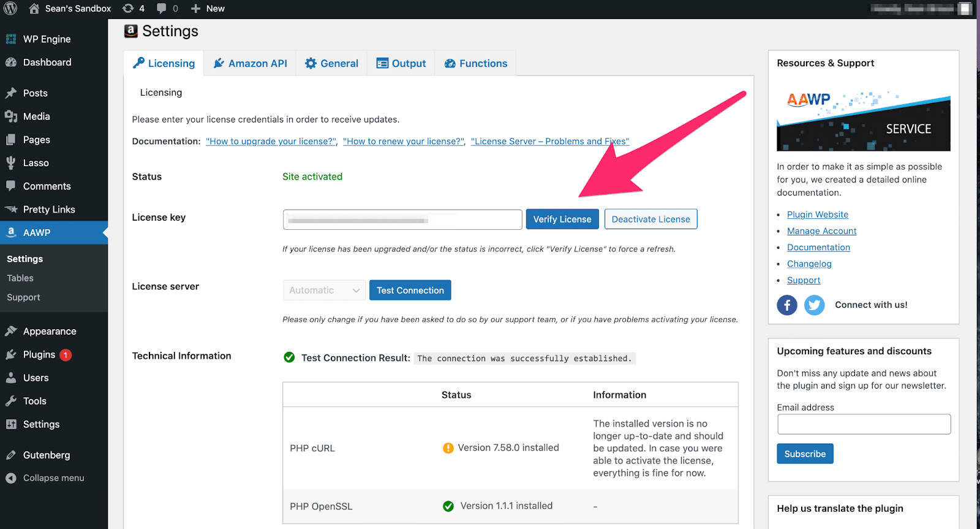Switch to the Output tab
Image resolution: width=980 pixels, height=529 pixels.
click(x=401, y=63)
